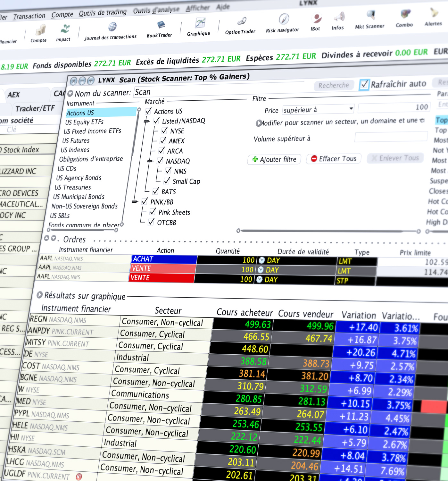Click the ACHAT action cell for AAPL
The image size is (448, 481).
[164, 259]
